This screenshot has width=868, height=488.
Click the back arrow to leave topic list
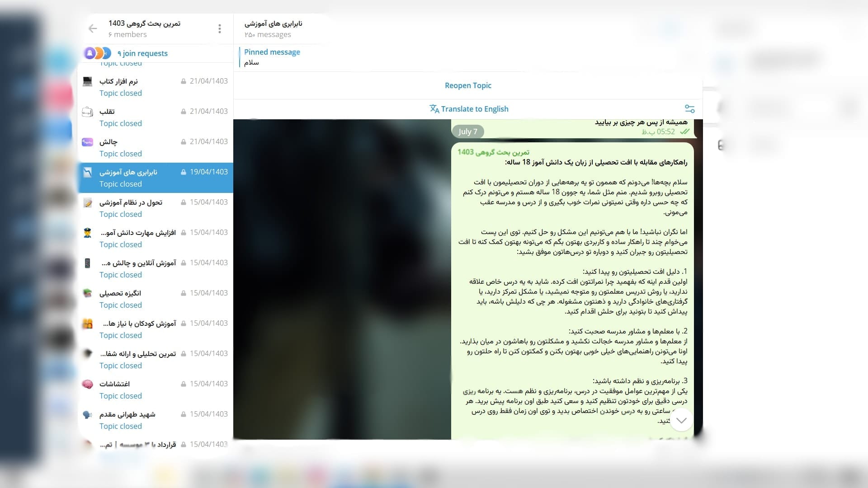pos(93,28)
